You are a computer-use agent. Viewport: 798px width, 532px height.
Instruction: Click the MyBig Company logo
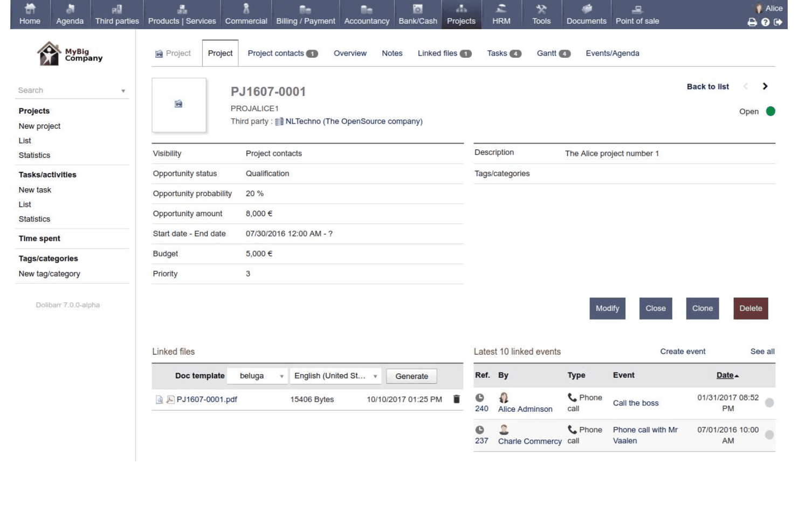coord(70,54)
